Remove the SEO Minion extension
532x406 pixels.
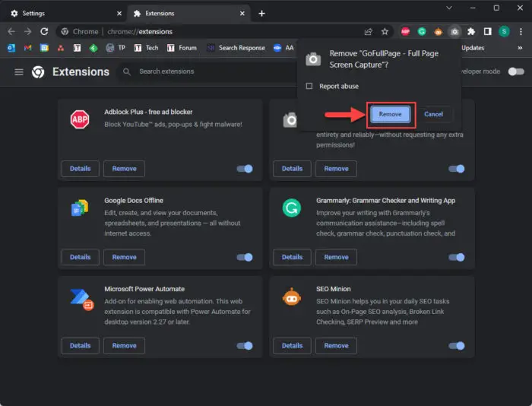[336, 346]
